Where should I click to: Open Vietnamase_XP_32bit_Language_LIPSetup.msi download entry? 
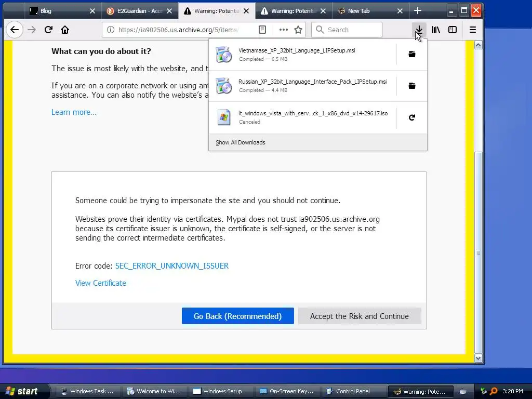[x=303, y=55]
